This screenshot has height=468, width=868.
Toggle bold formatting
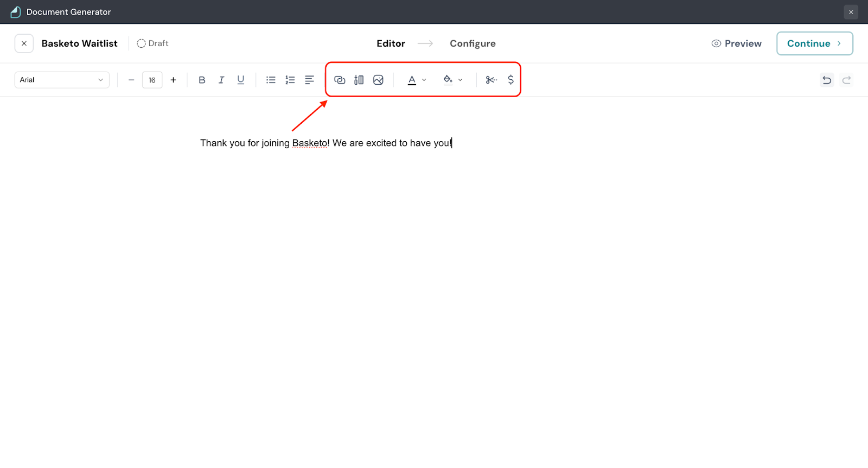(202, 80)
